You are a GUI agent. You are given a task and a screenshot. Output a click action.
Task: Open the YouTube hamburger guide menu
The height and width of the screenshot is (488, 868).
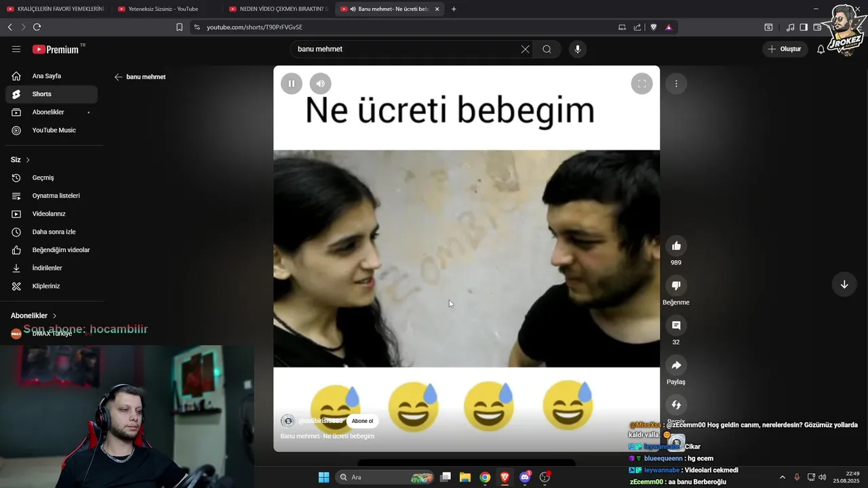tap(16, 49)
